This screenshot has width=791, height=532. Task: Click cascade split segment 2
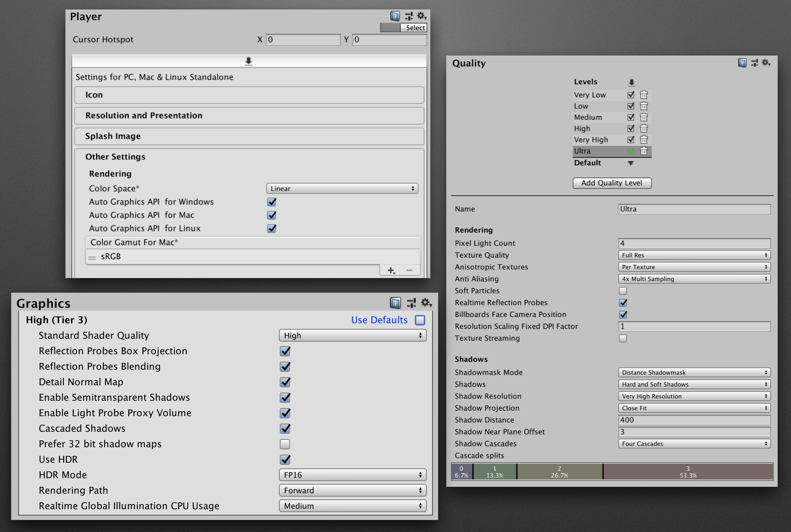[559, 472]
